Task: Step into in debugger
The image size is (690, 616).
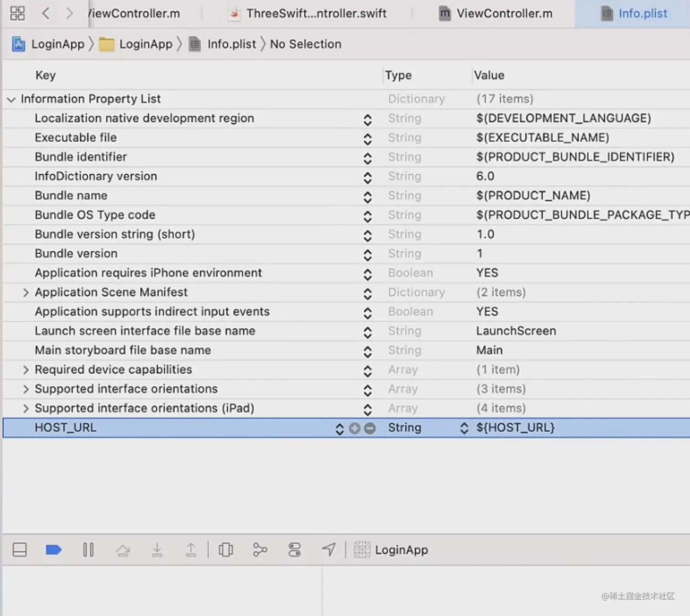Action: 157,550
